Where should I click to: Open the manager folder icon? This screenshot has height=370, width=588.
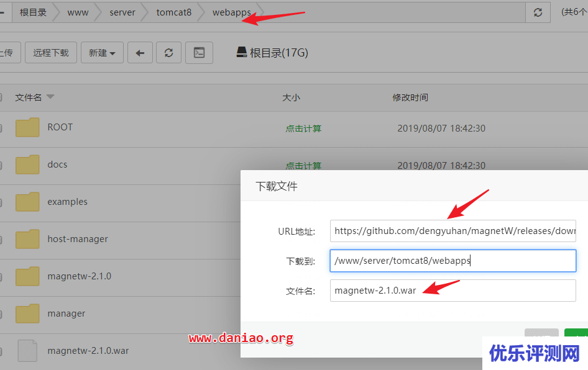(27, 314)
